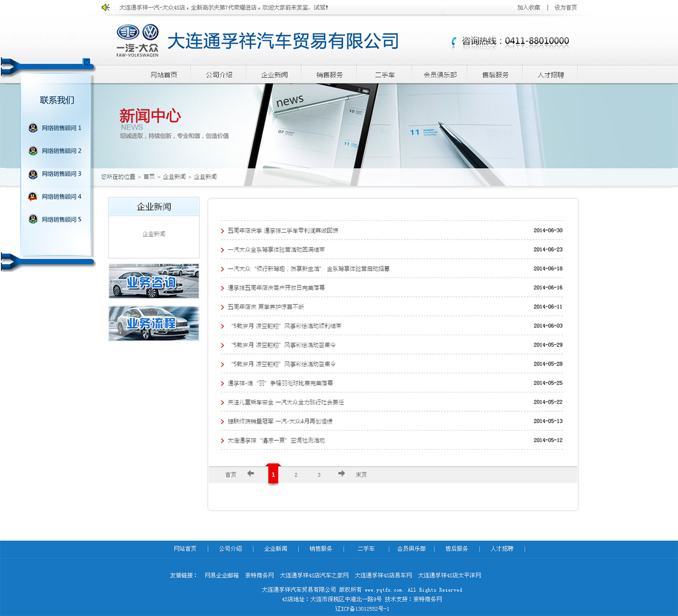
Task: Open the 业务咨询 banner image
Action: click(154, 281)
